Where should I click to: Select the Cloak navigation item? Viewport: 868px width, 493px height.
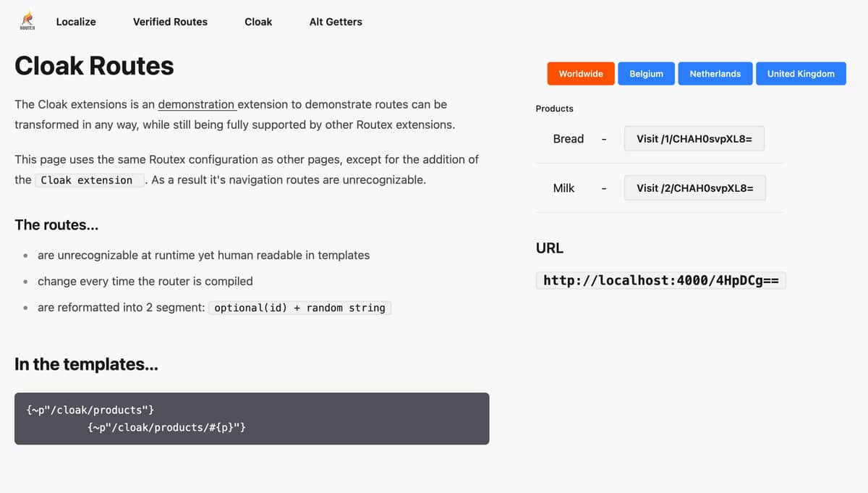(x=258, y=22)
